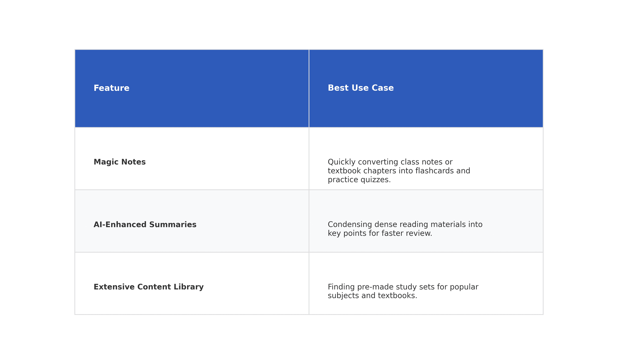Viewport: 618px width, 364px height.
Task: Select the "AI-Enhanced Summaries" feature label
Action: point(145,225)
